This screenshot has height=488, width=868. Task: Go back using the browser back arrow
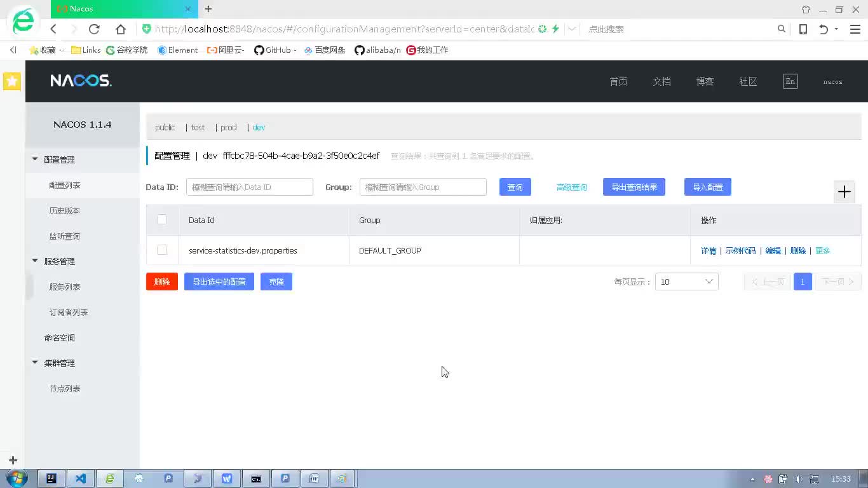(x=53, y=29)
